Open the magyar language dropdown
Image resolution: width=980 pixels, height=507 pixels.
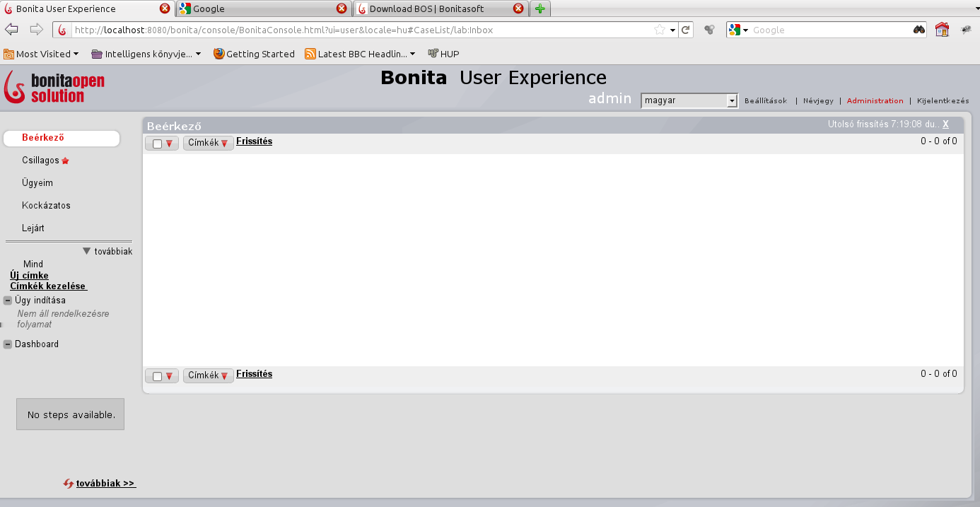tap(689, 100)
